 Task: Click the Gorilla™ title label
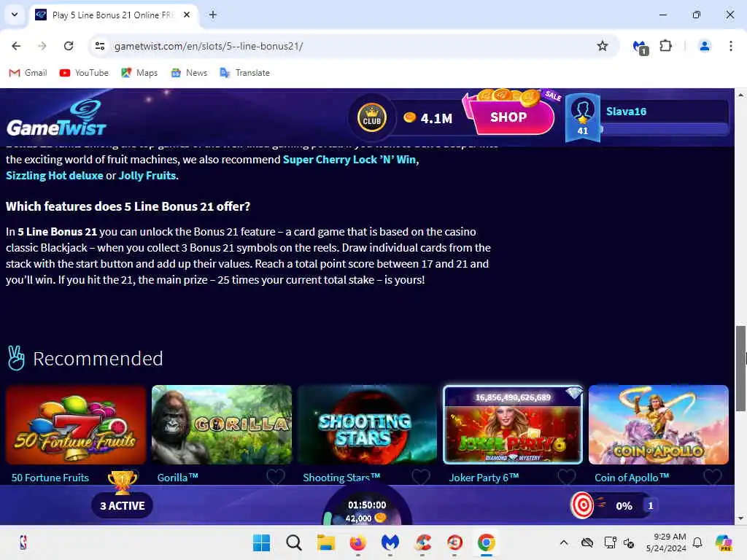pos(178,478)
